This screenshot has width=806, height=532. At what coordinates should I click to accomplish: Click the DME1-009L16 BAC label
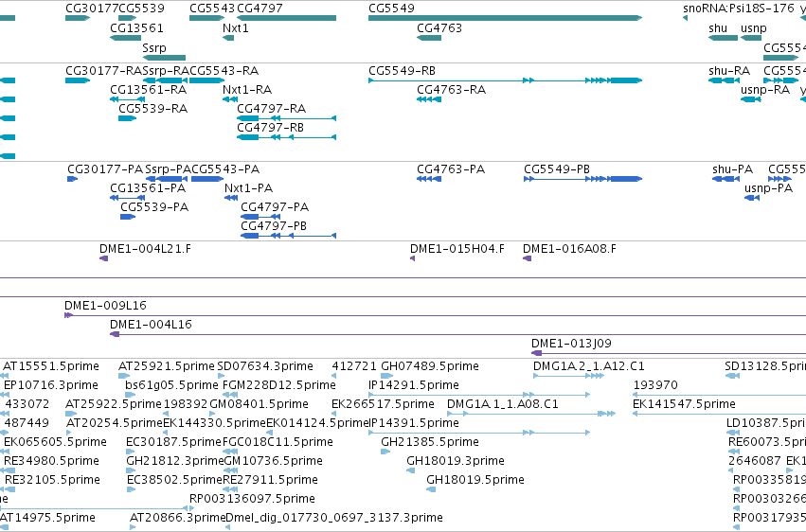[105, 306]
